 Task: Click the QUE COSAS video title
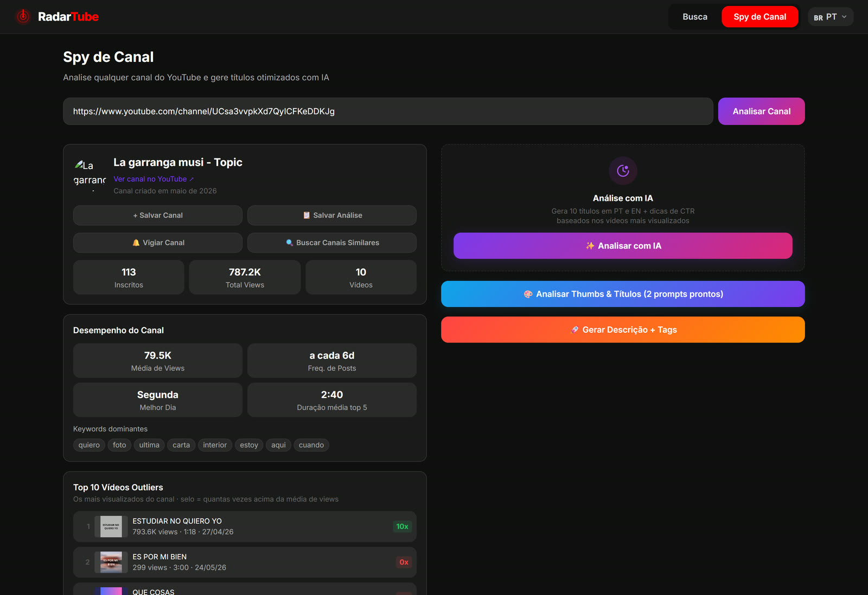click(x=154, y=592)
